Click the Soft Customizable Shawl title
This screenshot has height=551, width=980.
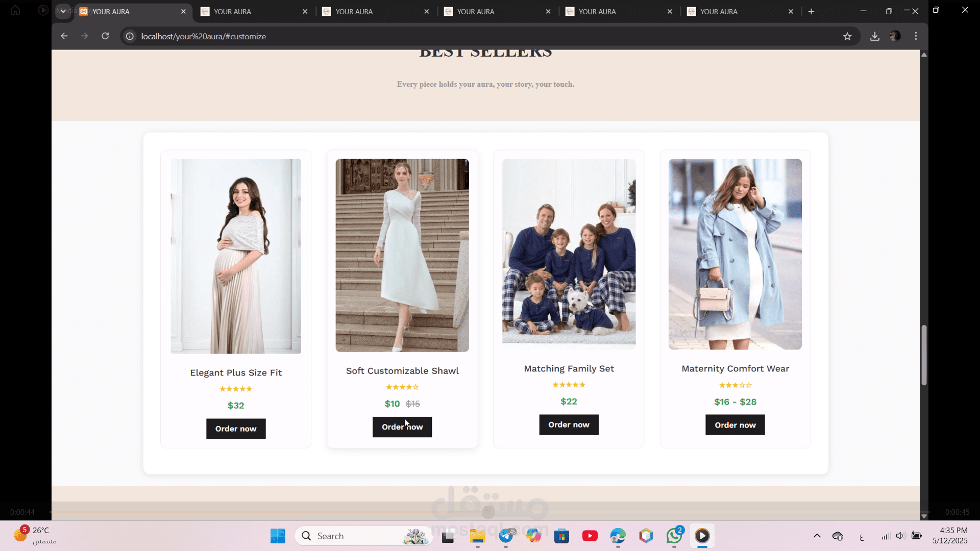click(402, 371)
